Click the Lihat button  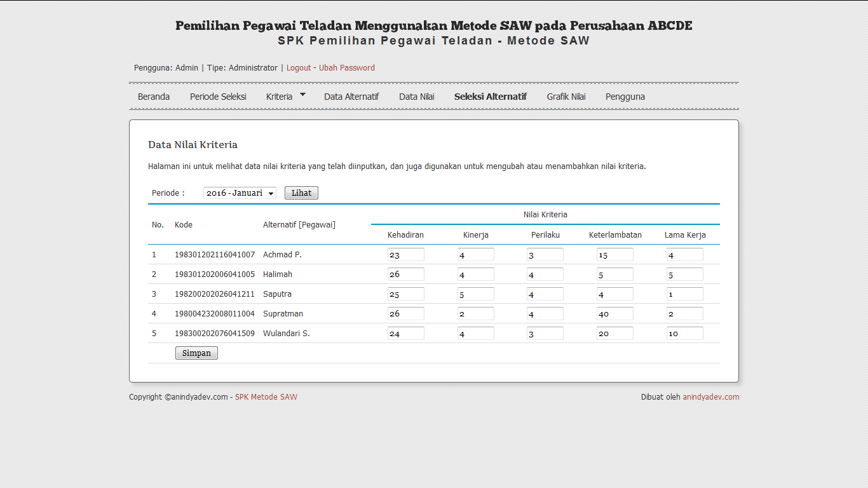coord(301,193)
